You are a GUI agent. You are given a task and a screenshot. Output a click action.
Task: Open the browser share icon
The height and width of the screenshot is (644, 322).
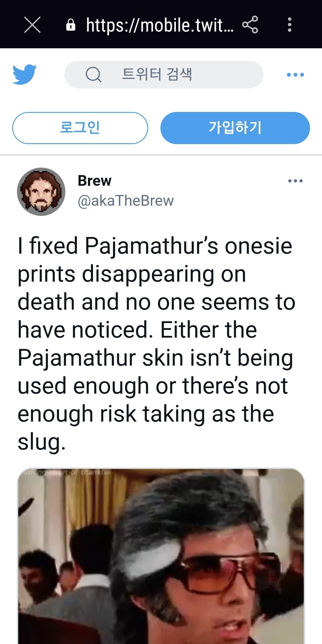click(x=250, y=25)
